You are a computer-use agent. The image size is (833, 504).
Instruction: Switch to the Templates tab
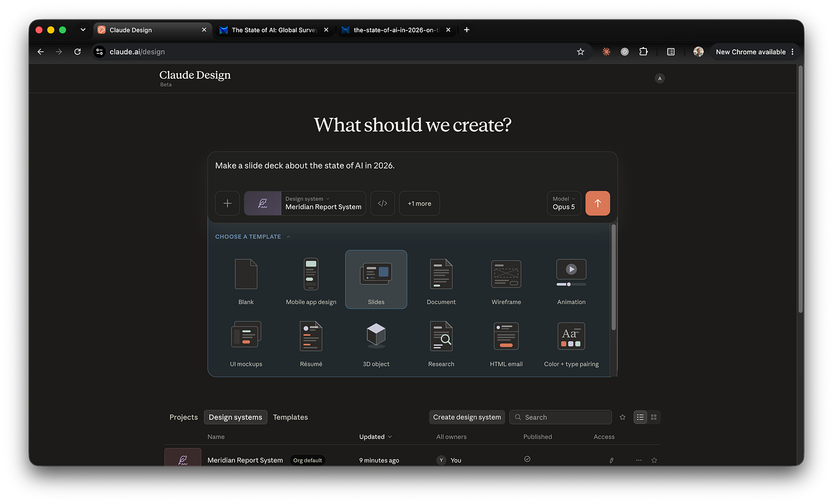291,417
